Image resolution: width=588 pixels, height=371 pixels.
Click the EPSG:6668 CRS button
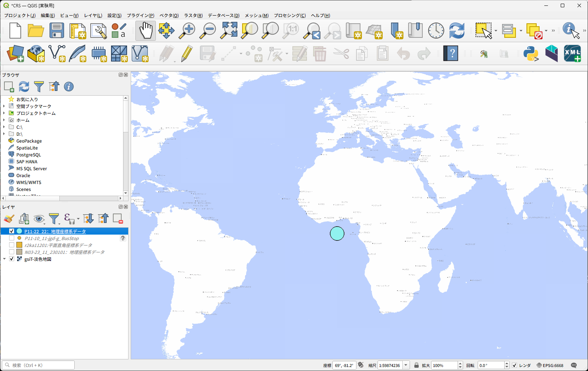(x=550, y=365)
